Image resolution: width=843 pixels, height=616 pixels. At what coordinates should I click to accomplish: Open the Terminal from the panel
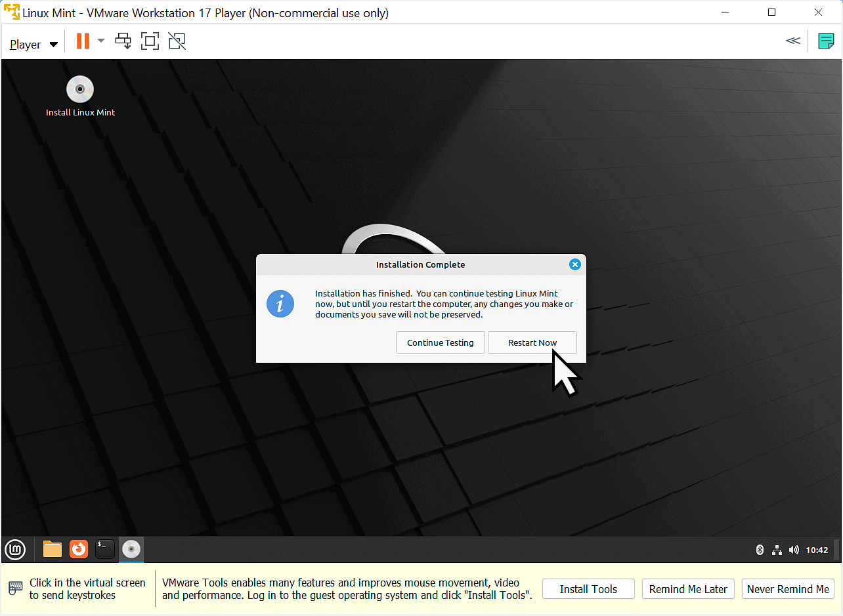click(x=105, y=549)
